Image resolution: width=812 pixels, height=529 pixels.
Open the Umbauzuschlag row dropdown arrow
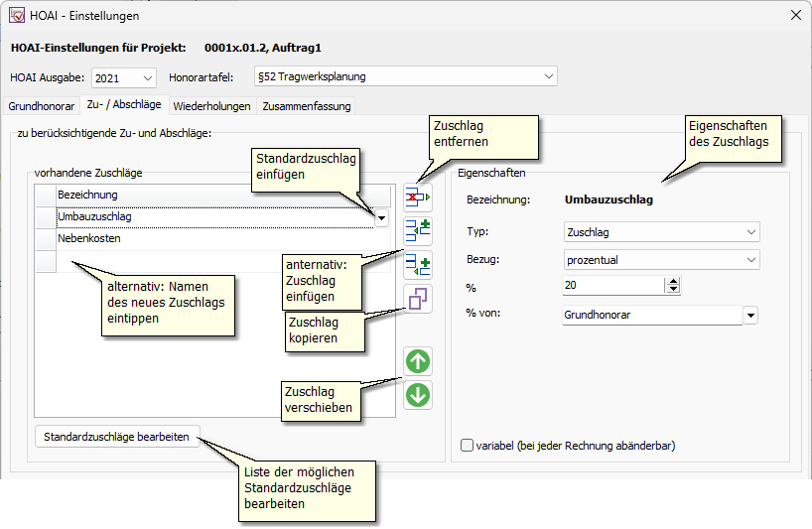pyautogui.click(x=381, y=217)
